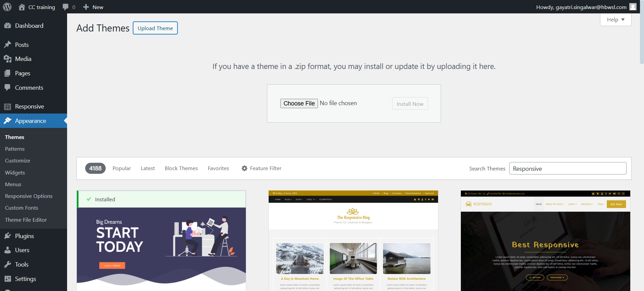Click the user avatar in admin bar
644x291 pixels.
(633, 7)
